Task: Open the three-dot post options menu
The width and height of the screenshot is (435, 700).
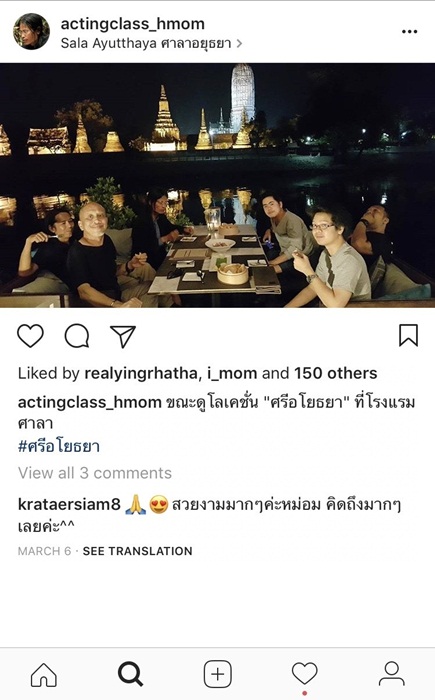Action: [410, 32]
